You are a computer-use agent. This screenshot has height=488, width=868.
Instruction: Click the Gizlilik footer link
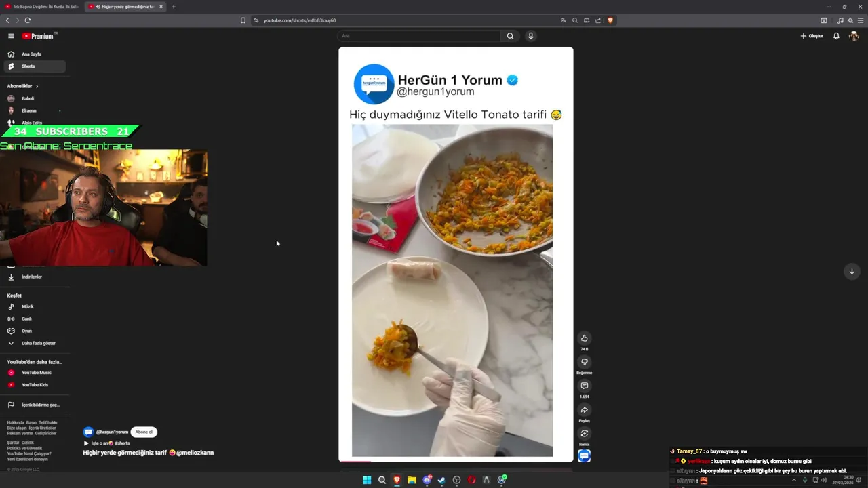coord(27,443)
